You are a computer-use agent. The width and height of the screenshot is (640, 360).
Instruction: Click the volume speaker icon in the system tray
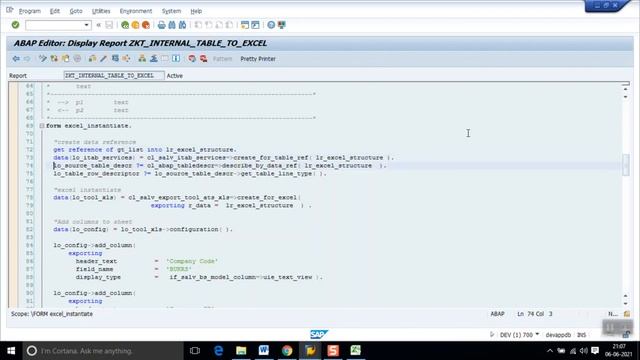584,351
